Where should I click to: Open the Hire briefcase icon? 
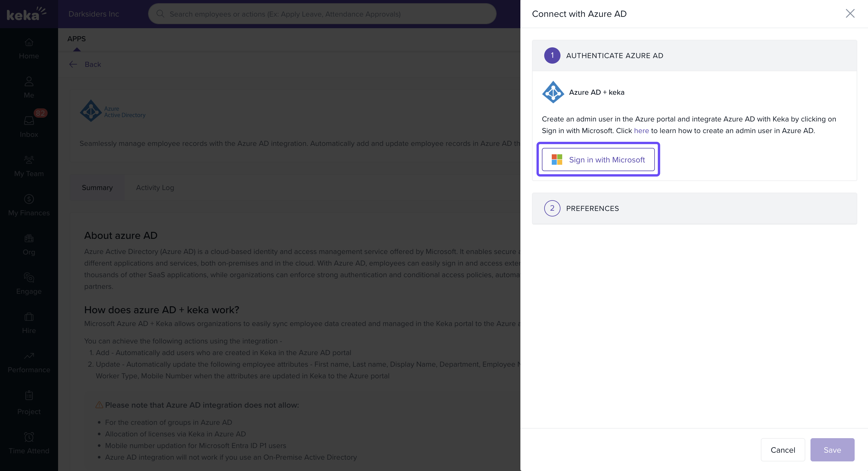29,317
